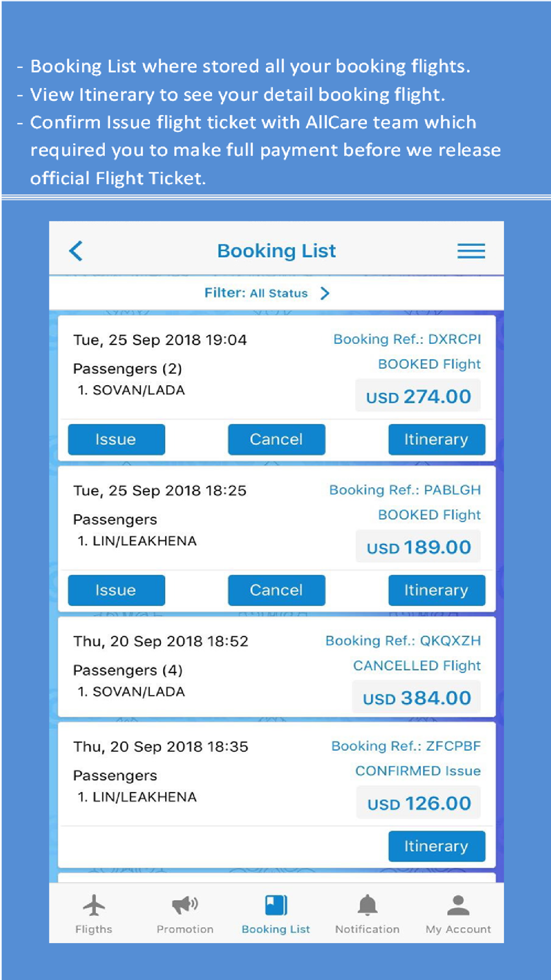View Itinerary for confirmed booking ZFCPBF
The width and height of the screenshot is (551, 980).
pyautogui.click(x=436, y=846)
